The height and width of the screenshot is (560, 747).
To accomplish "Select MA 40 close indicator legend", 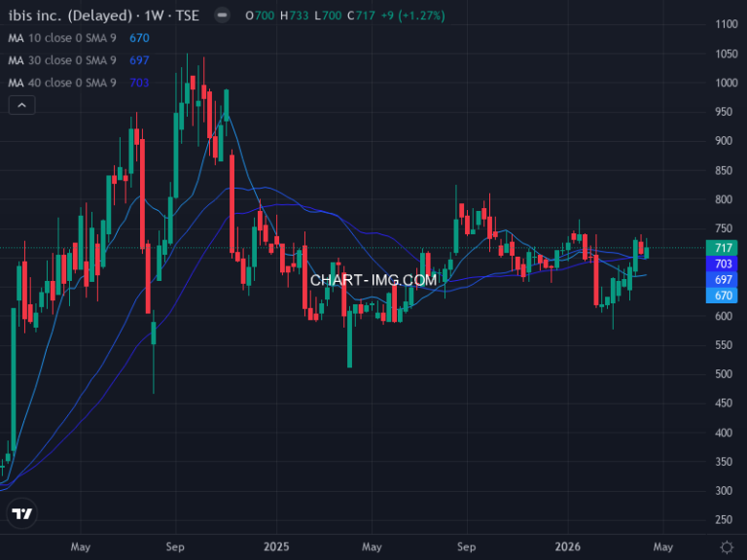I will pos(62,83).
